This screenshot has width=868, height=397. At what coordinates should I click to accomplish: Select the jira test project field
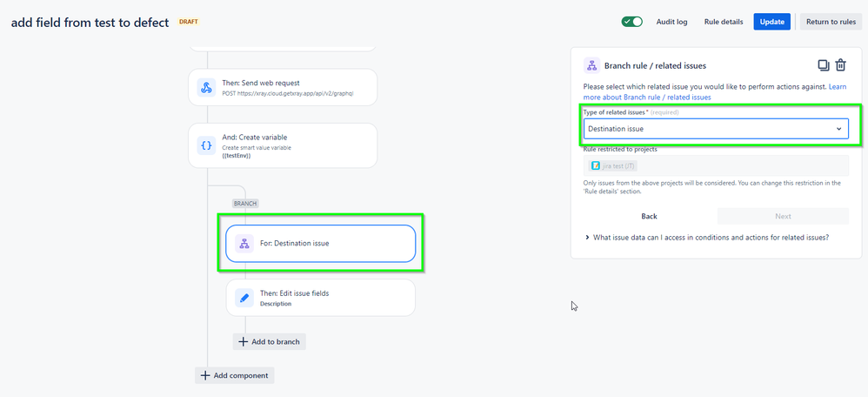point(716,165)
